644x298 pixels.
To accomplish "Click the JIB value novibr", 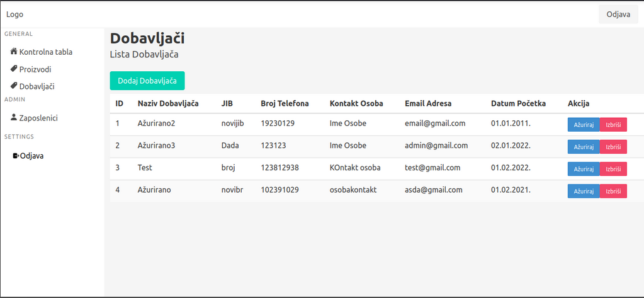I will pos(232,190).
